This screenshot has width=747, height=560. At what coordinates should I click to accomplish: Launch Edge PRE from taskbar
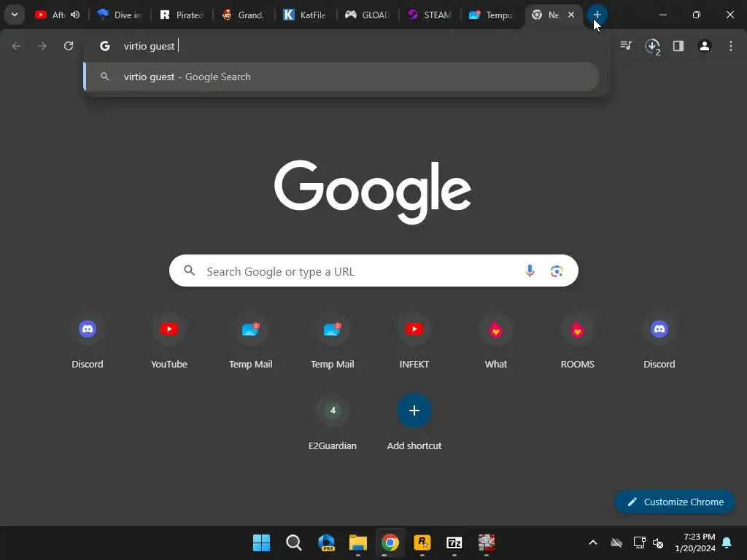click(x=326, y=542)
